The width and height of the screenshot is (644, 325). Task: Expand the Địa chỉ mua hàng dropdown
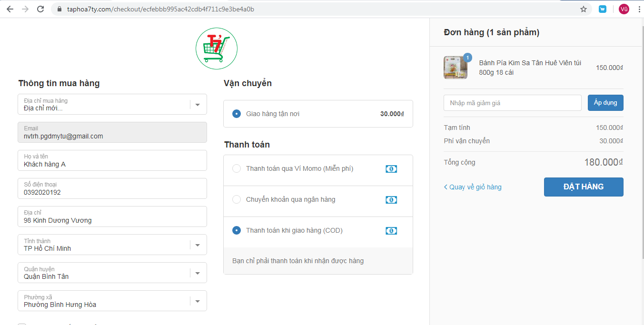point(198,104)
